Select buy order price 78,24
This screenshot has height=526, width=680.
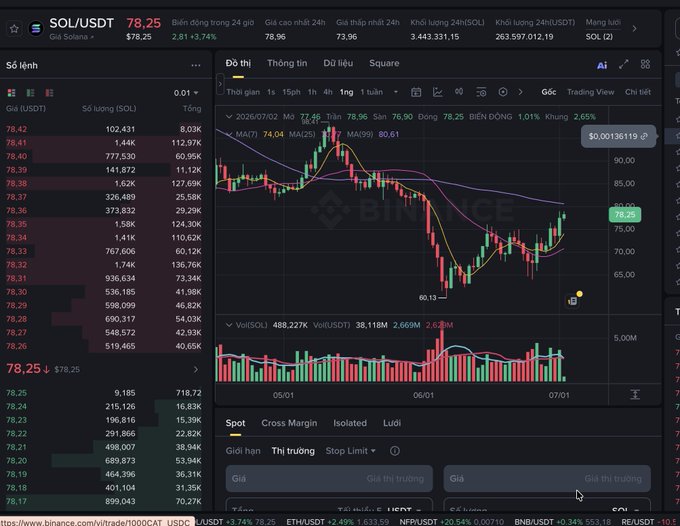(x=16, y=406)
